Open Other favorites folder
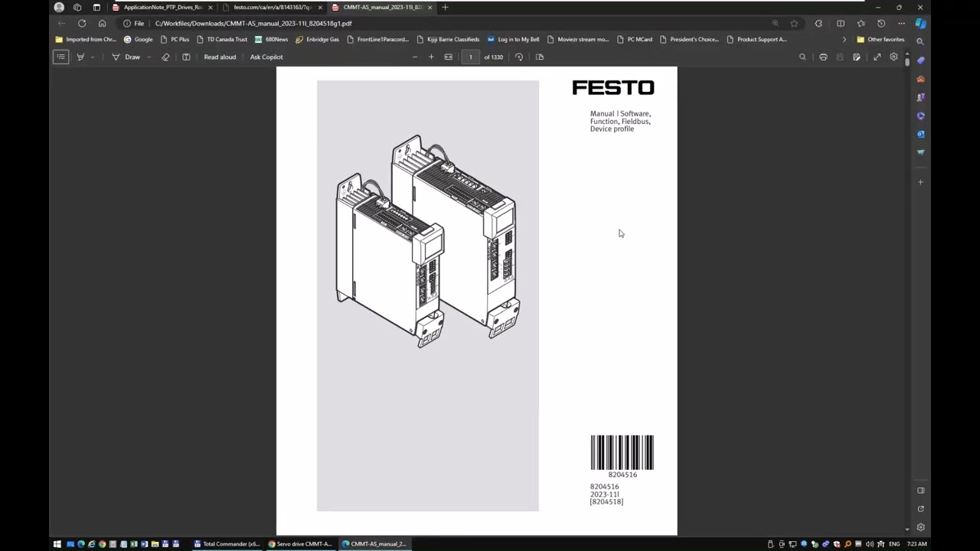The image size is (980, 551). click(881, 39)
